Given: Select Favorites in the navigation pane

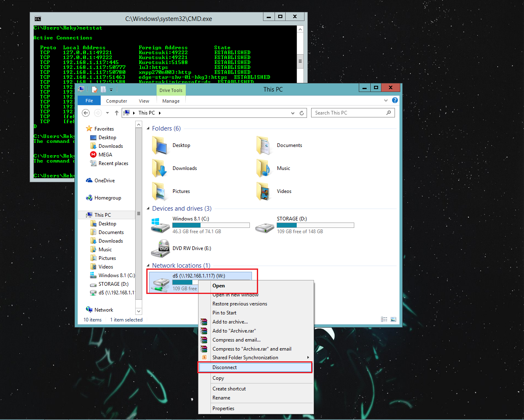Looking at the screenshot, I should click(x=104, y=129).
